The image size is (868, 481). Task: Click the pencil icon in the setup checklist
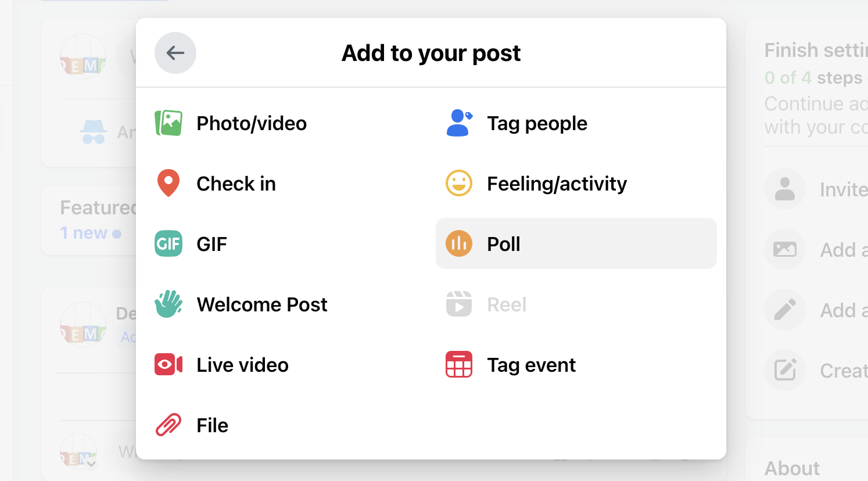pyautogui.click(x=785, y=310)
